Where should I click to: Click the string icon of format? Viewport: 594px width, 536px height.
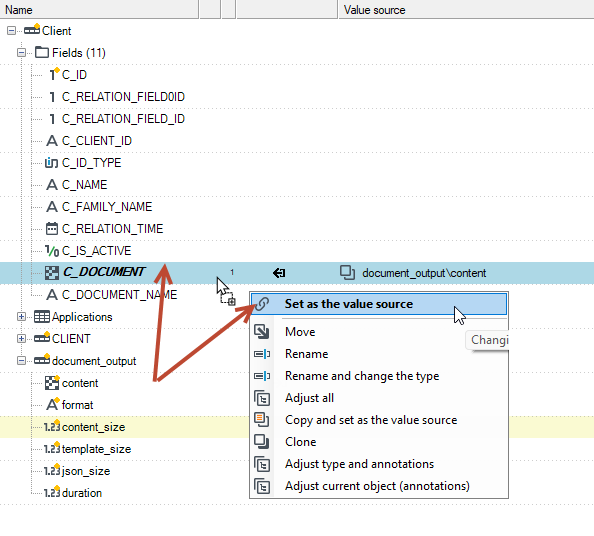[53, 404]
